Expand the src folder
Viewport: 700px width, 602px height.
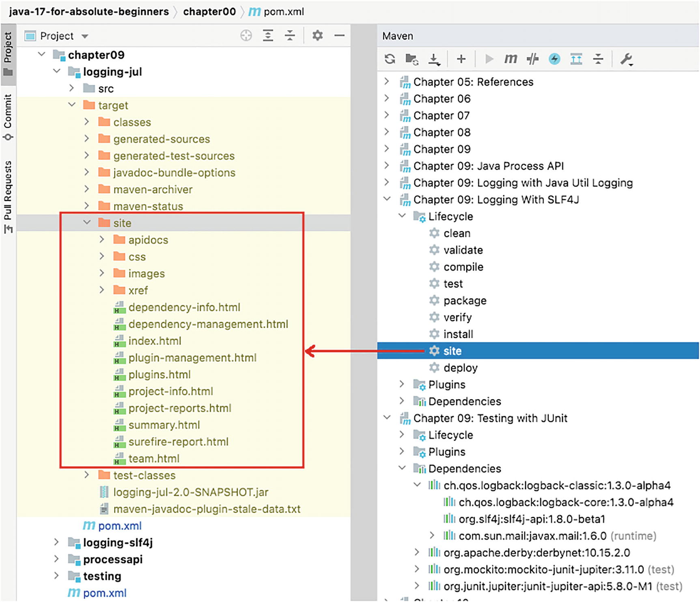[x=72, y=88]
